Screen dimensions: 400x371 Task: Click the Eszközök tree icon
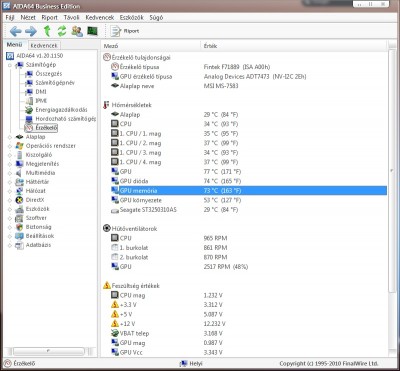pyautogui.click(x=20, y=209)
